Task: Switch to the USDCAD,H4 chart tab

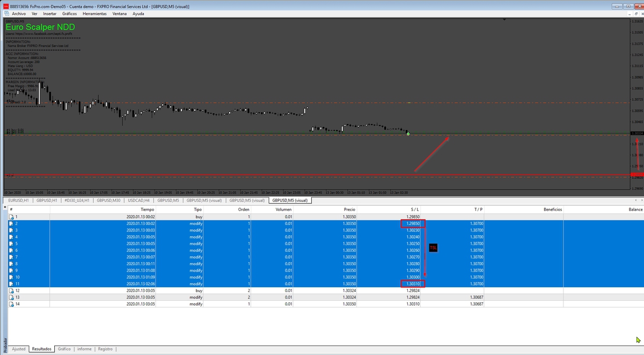Action: pos(140,200)
